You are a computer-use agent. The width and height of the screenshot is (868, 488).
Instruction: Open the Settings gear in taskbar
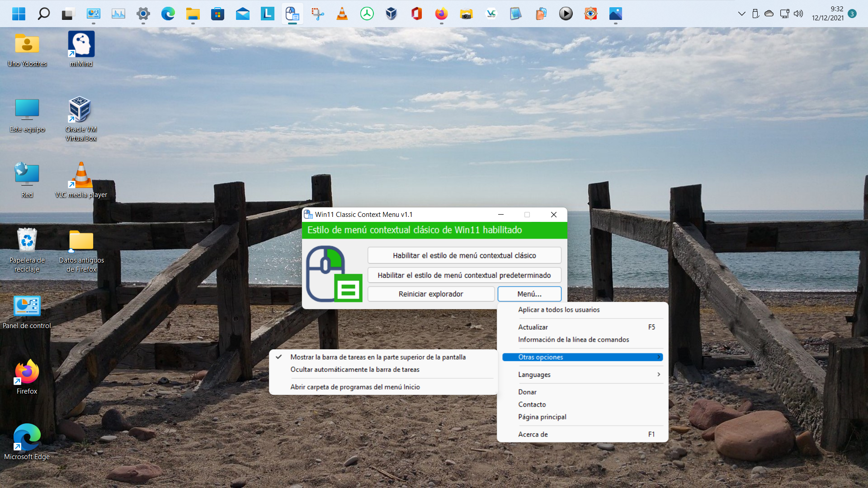[x=143, y=14]
